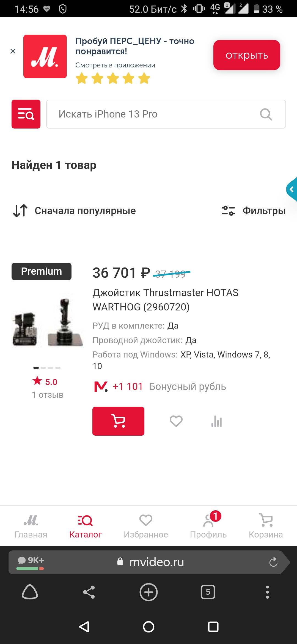Open the Профиль tab with notification
Viewport: 297px width, 644px height.
pyautogui.click(x=208, y=526)
